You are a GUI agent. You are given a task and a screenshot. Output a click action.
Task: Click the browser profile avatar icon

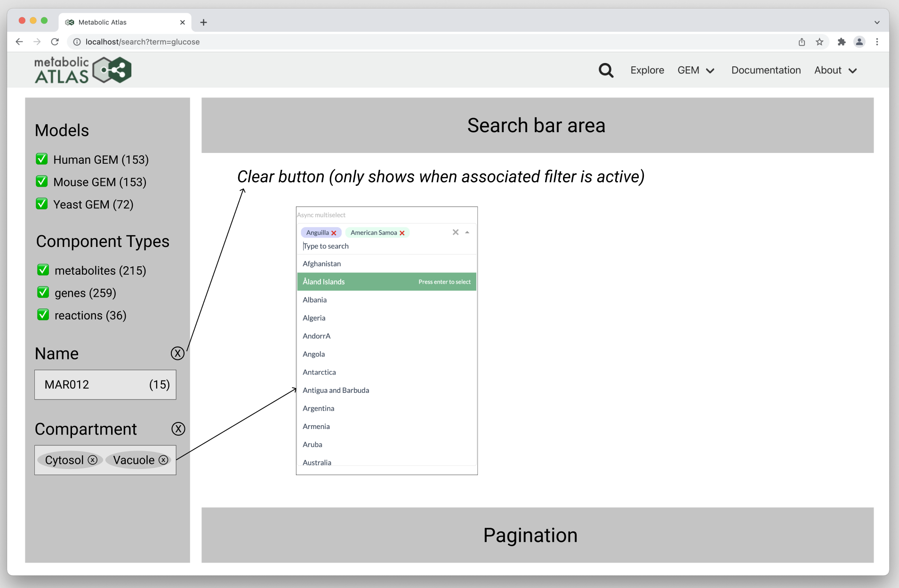(859, 42)
